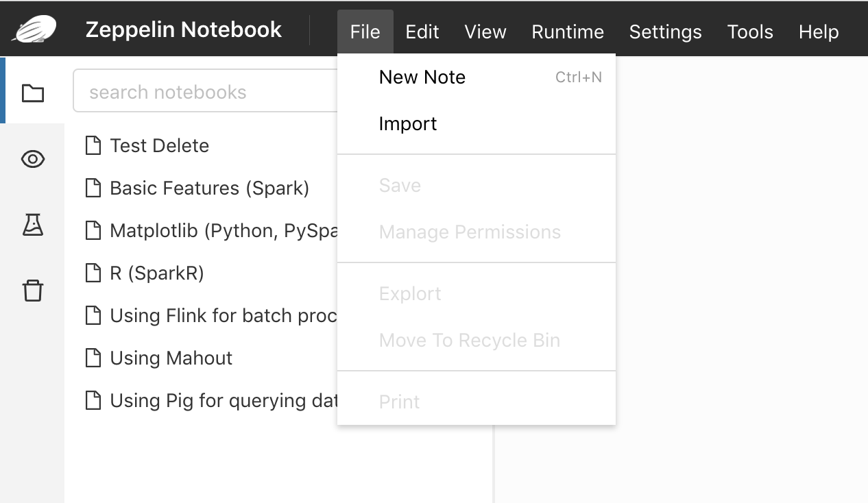The image size is (868, 503).
Task: Click the Using Mahout note file icon
Action: pyautogui.click(x=93, y=358)
